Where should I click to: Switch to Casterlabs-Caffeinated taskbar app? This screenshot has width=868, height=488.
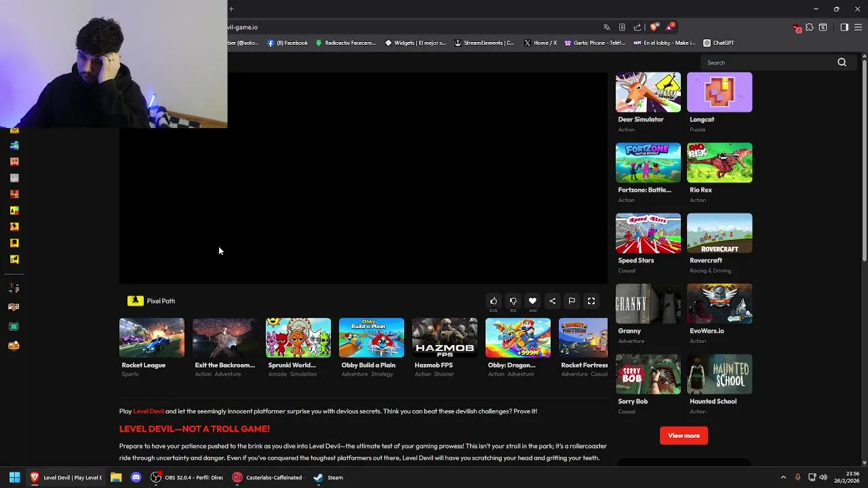tap(268, 477)
